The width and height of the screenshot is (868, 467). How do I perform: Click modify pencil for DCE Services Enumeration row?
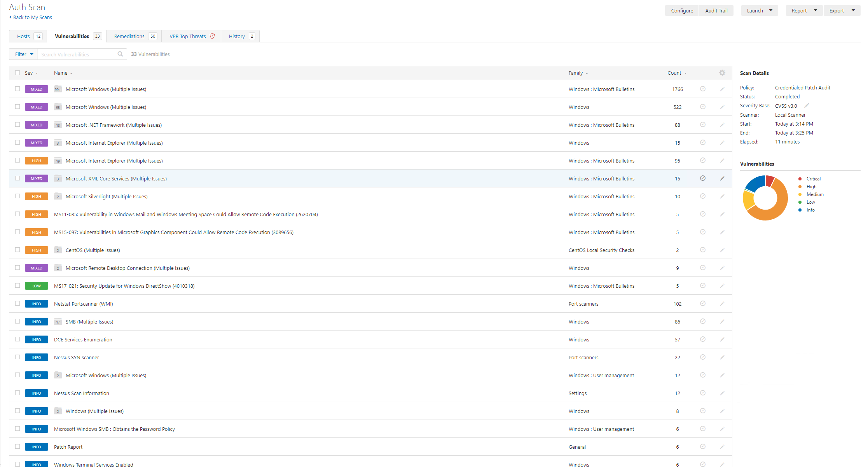click(x=722, y=339)
